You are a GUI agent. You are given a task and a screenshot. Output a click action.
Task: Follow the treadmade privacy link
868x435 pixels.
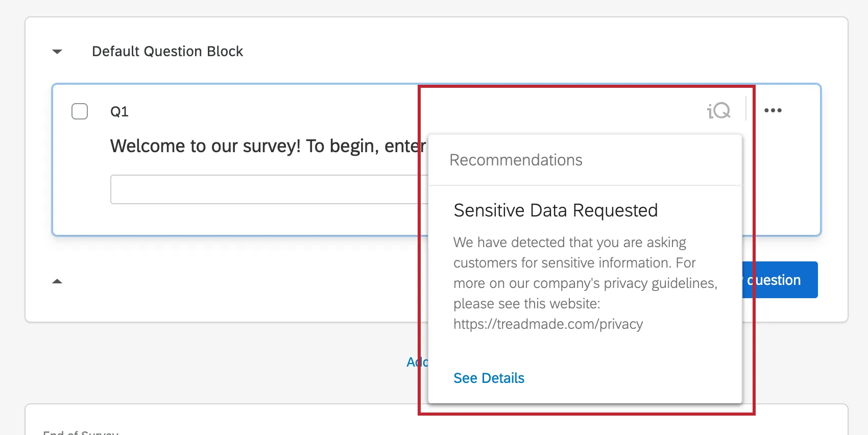[x=548, y=324]
